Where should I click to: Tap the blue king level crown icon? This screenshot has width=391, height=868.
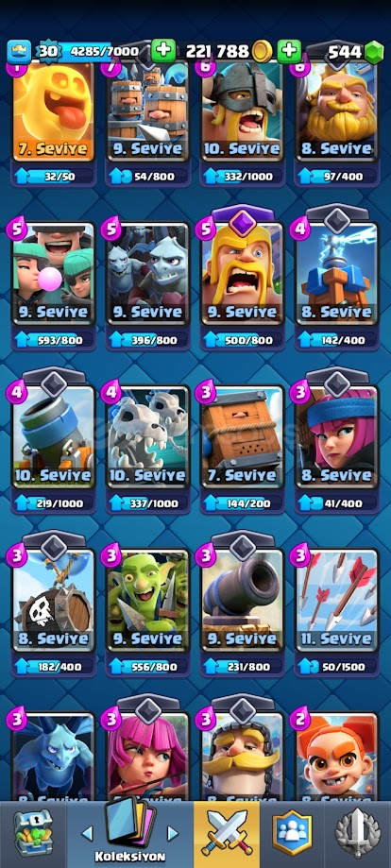click(x=18, y=52)
